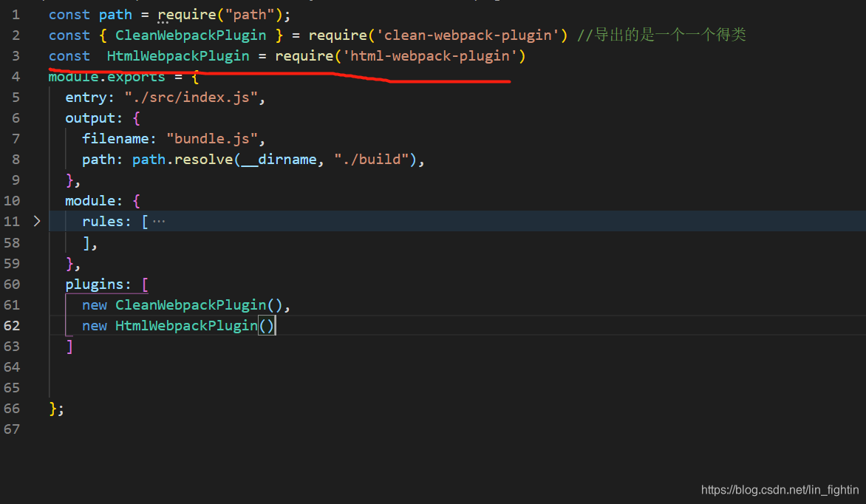Click the "bundle.js" filename string
Viewport: 866px width, 504px height.
(x=212, y=139)
